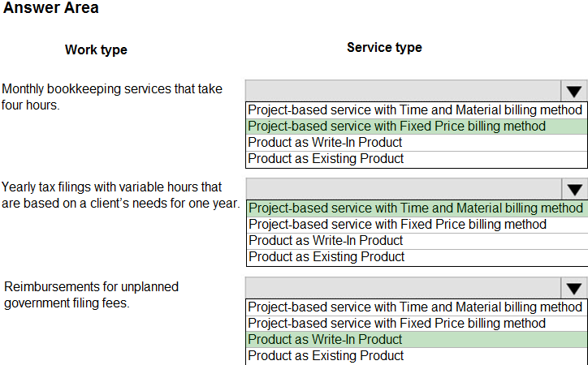The height and width of the screenshot is (365, 588).
Task: Click the Work type column header
Action: tap(96, 49)
